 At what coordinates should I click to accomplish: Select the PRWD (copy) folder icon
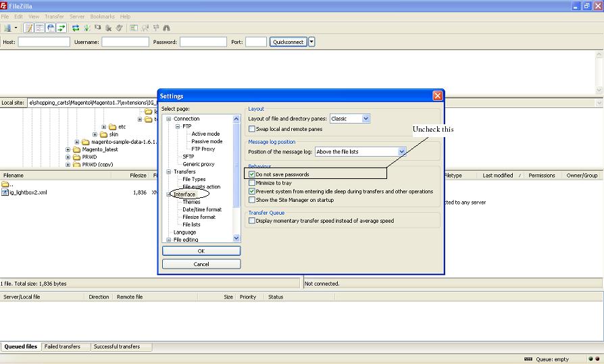tap(76, 165)
